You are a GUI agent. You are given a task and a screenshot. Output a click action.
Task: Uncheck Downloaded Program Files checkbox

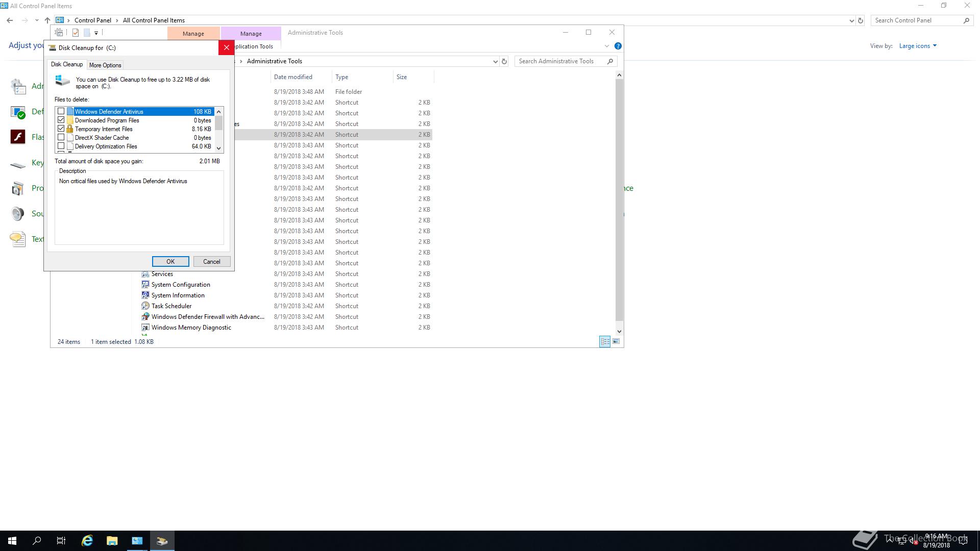click(61, 120)
